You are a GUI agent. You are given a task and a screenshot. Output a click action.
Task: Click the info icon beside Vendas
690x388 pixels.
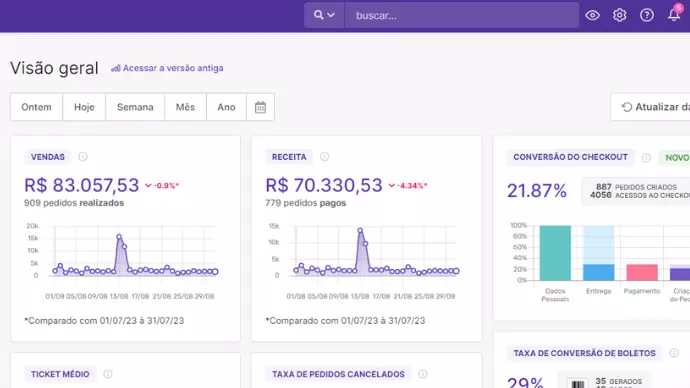83,157
